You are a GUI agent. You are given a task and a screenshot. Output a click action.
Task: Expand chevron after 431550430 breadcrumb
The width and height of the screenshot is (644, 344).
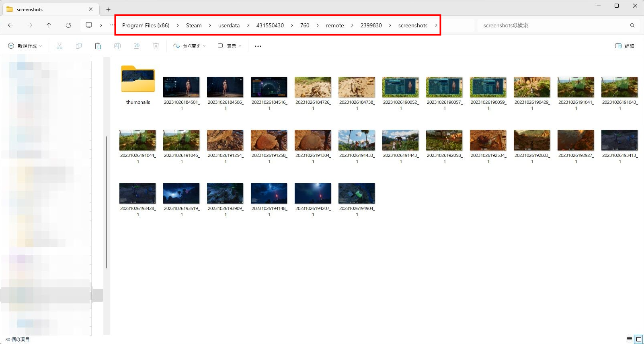tap(292, 25)
